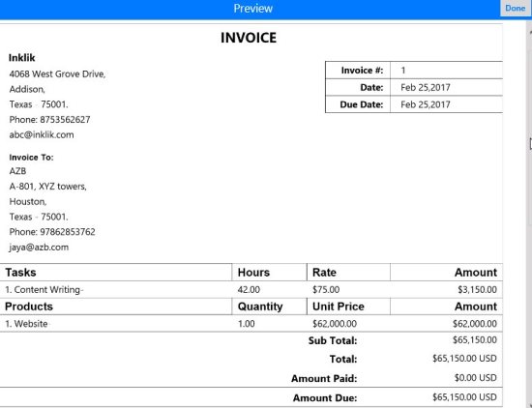Click the INVOICE heading
The width and height of the screenshot is (532, 408).
tap(249, 38)
